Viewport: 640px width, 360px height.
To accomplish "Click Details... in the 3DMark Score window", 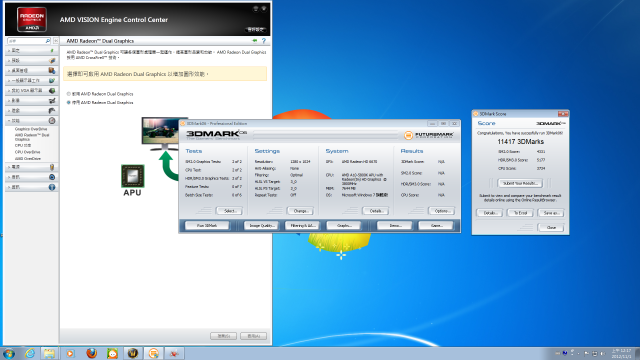I will point(489,213).
